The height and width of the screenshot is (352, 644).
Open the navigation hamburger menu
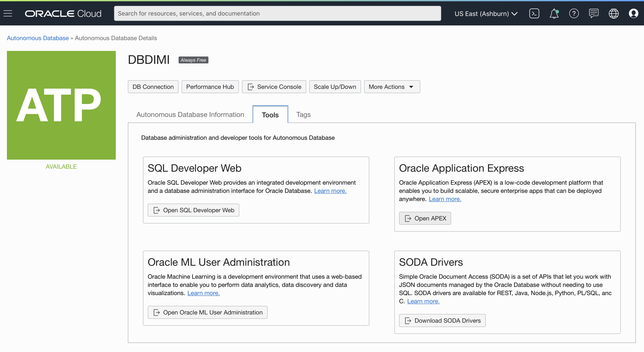click(8, 14)
